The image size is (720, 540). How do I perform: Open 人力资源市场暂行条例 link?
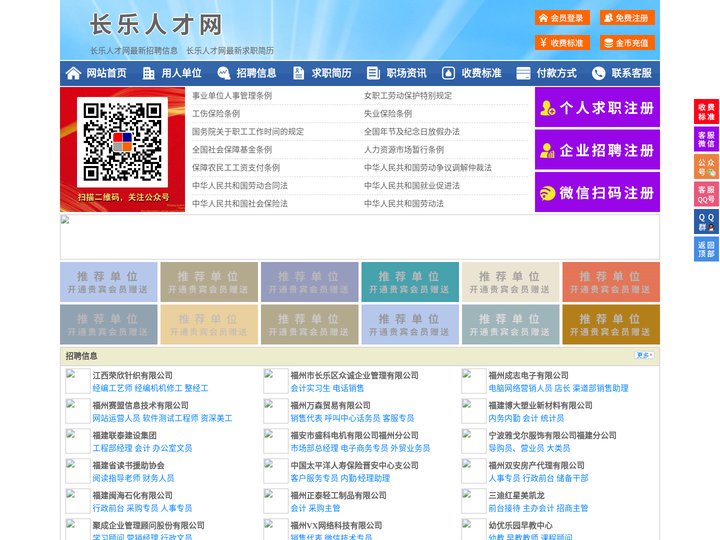click(x=404, y=149)
